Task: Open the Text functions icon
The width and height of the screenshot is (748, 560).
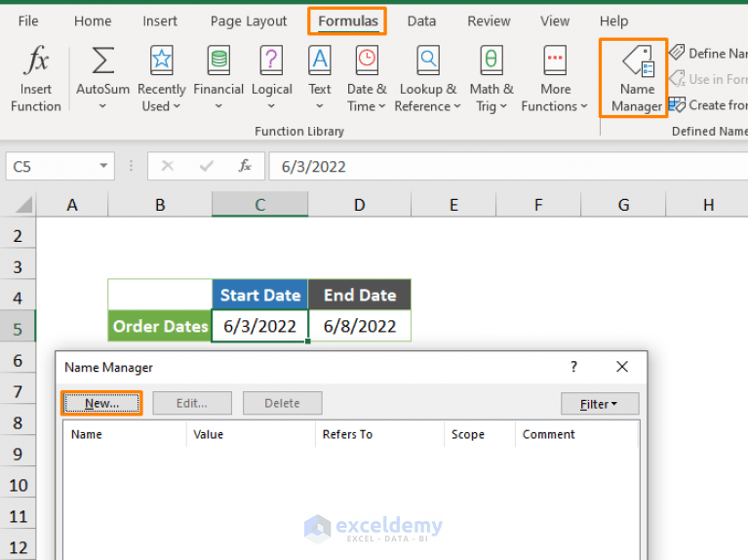Action: click(x=320, y=60)
